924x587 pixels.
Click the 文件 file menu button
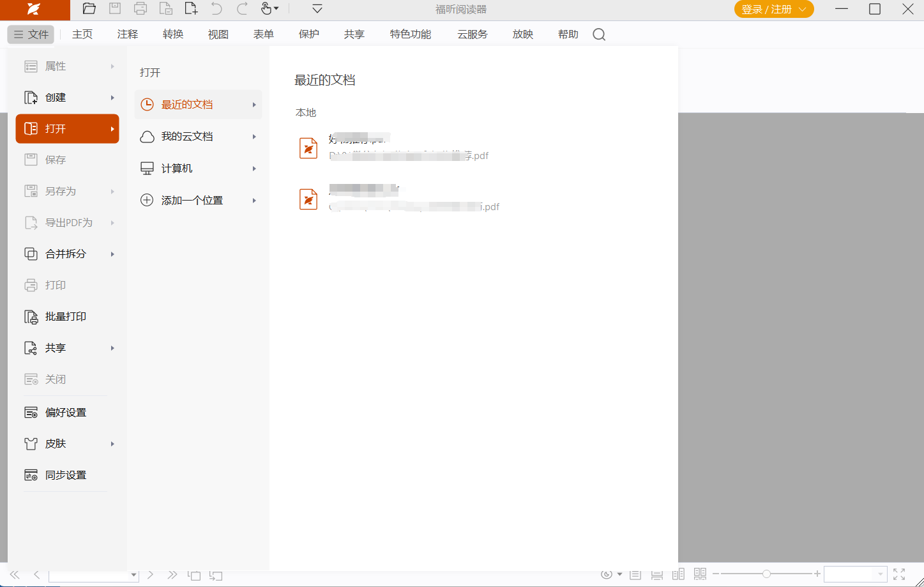pos(31,34)
